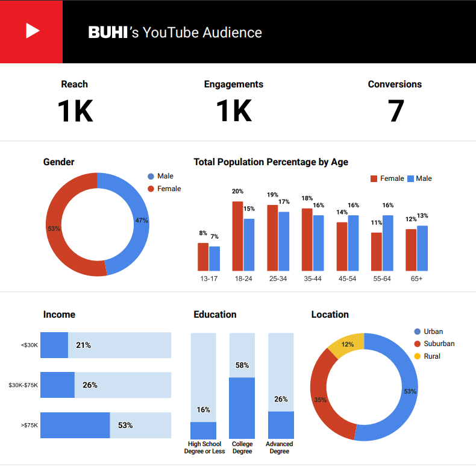
Task: Click the 20% female bar for 18-24
Action: pyautogui.click(x=237, y=236)
